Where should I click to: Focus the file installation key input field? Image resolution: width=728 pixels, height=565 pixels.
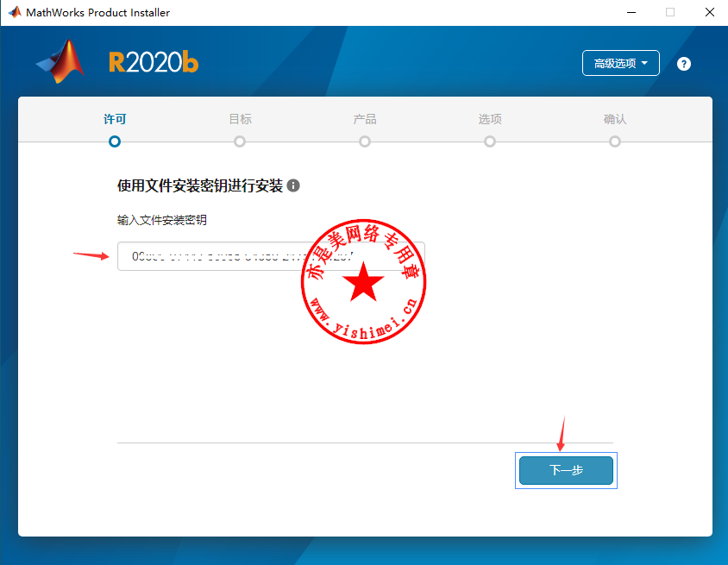coord(271,256)
